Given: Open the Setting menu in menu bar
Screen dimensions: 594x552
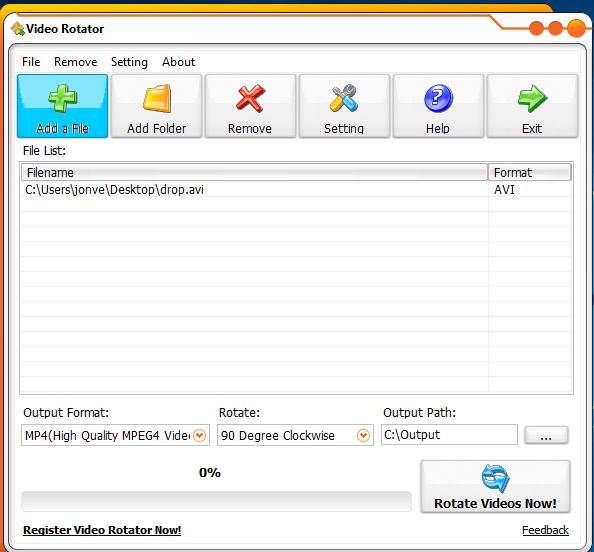Looking at the screenshot, I should pyautogui.click(x=129, y=62).
